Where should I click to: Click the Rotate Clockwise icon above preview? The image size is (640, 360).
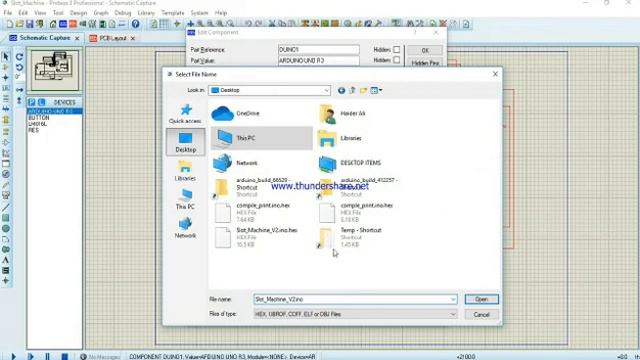click(19, 57)
